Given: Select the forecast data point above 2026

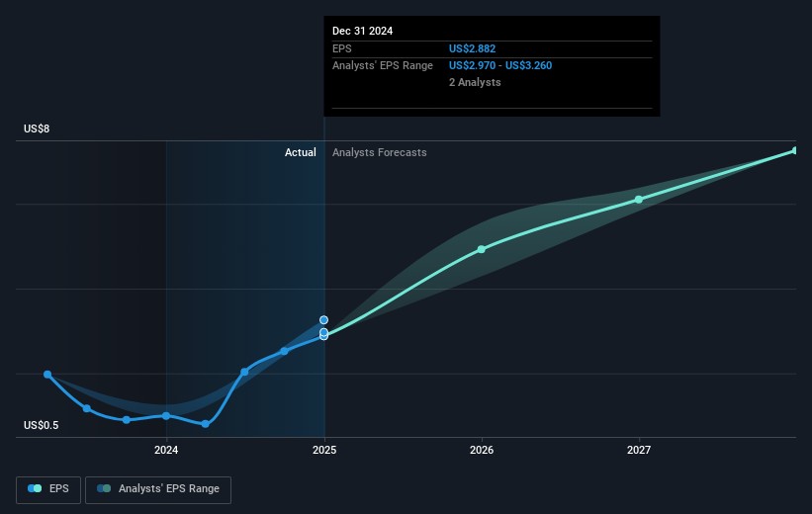Looking at the screenshot, I should 482,249.
